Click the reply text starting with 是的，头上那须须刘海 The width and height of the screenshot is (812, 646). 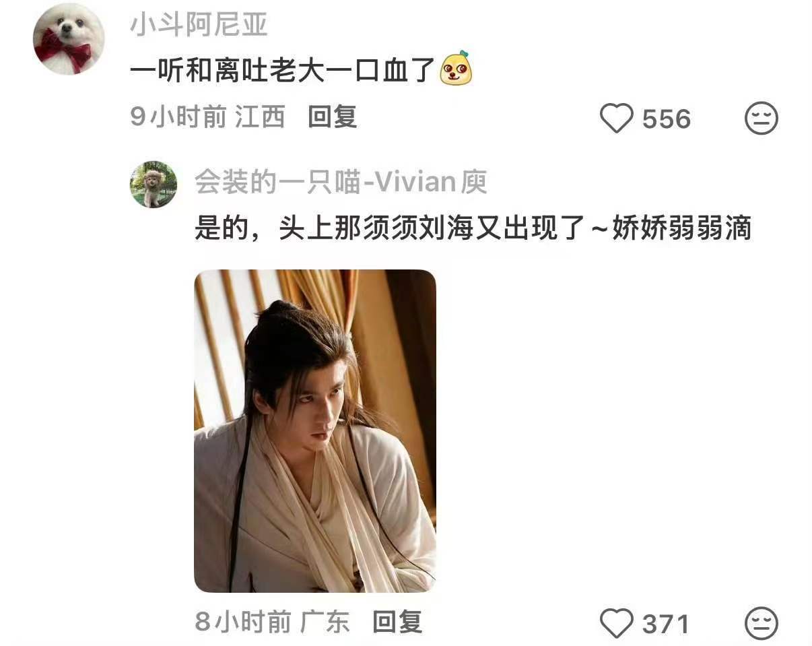473,230
